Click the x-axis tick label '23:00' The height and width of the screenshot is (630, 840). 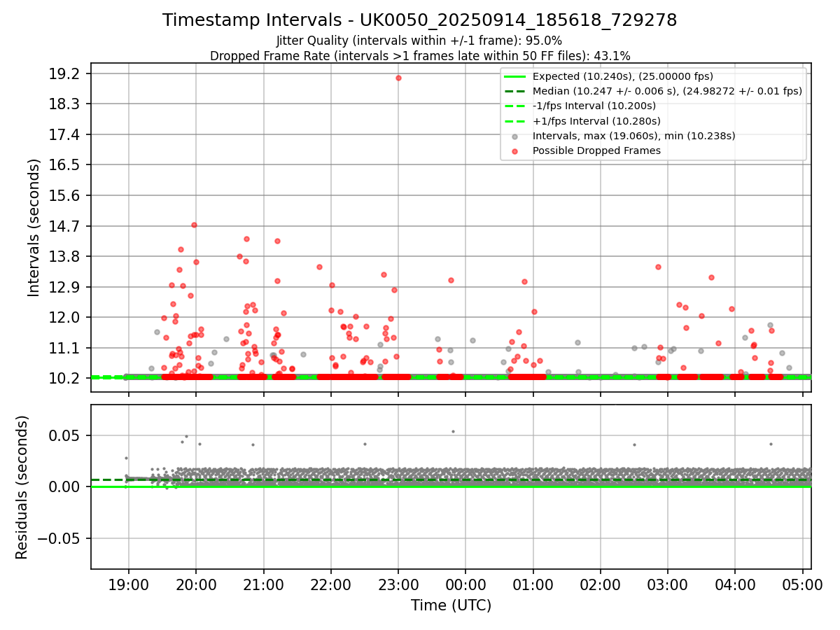click(398, 584)
